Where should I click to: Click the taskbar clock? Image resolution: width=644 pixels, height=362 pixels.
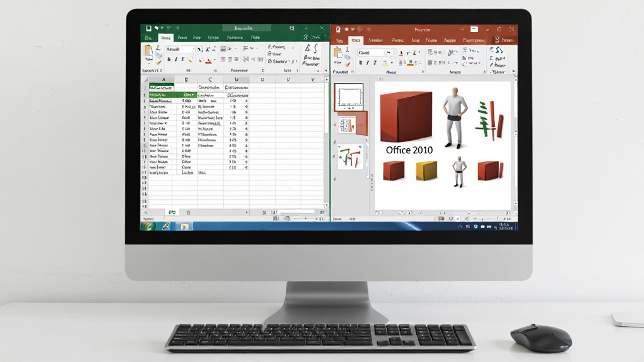506,226
